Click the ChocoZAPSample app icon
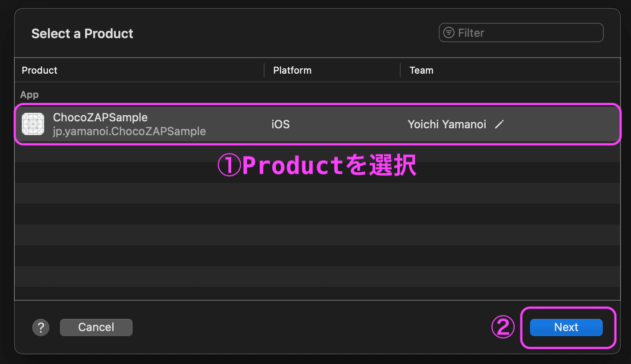This screenshot has width=631, height=364. tap(33, 124)
